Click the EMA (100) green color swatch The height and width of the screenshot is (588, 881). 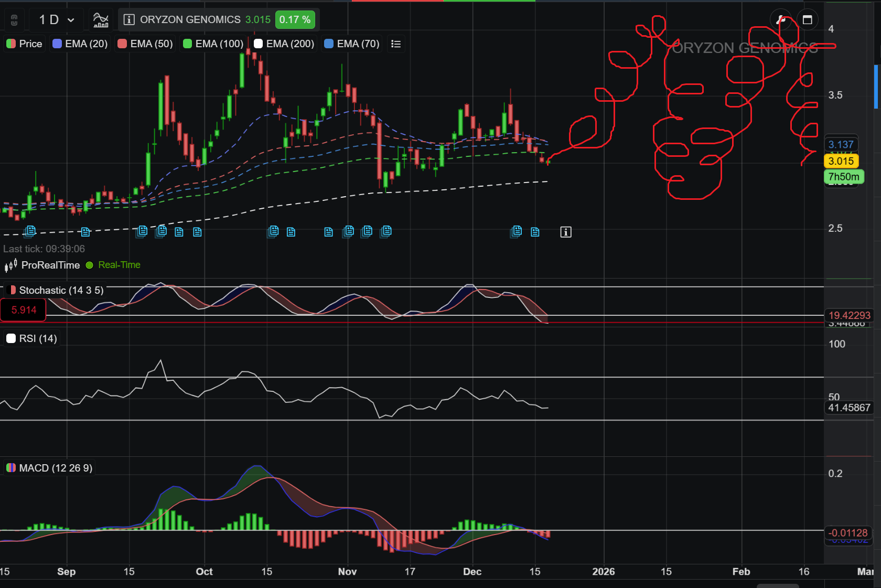(187, 44)
